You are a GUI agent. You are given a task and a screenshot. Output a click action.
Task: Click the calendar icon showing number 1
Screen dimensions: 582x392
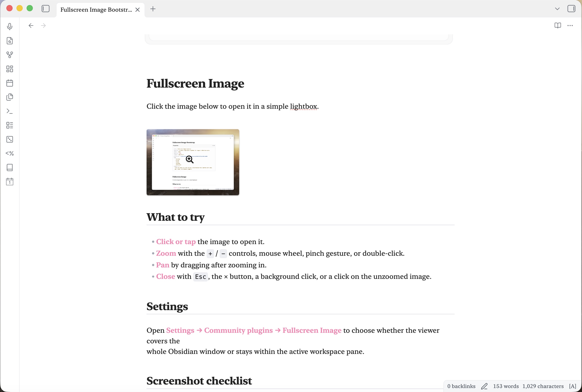click(x=10, y=182)
